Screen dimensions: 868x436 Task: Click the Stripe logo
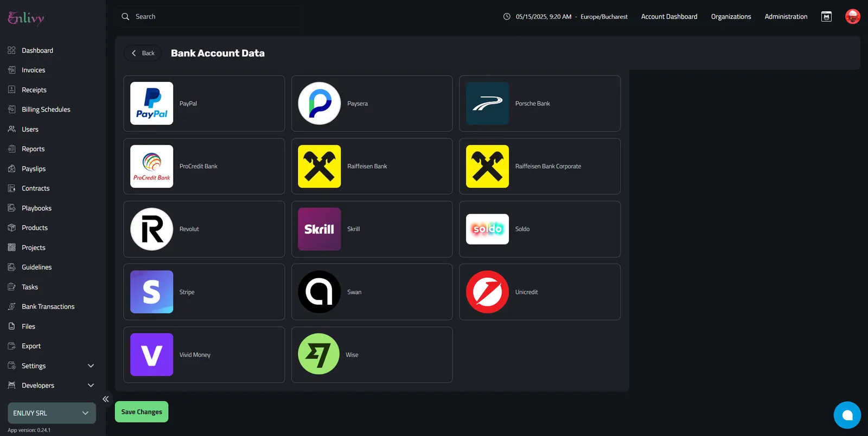[x=152, y=292]
